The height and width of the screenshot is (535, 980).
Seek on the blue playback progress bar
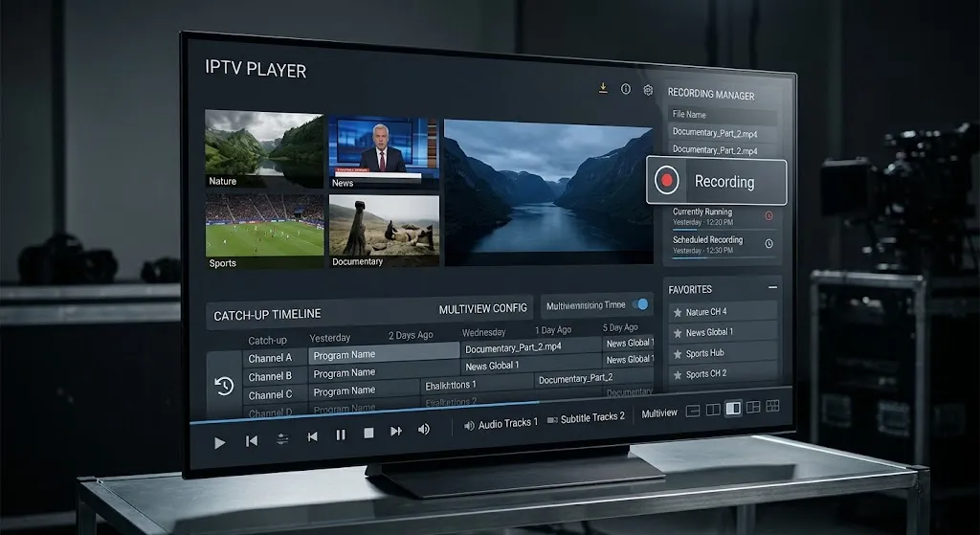(x=365, y=413)
